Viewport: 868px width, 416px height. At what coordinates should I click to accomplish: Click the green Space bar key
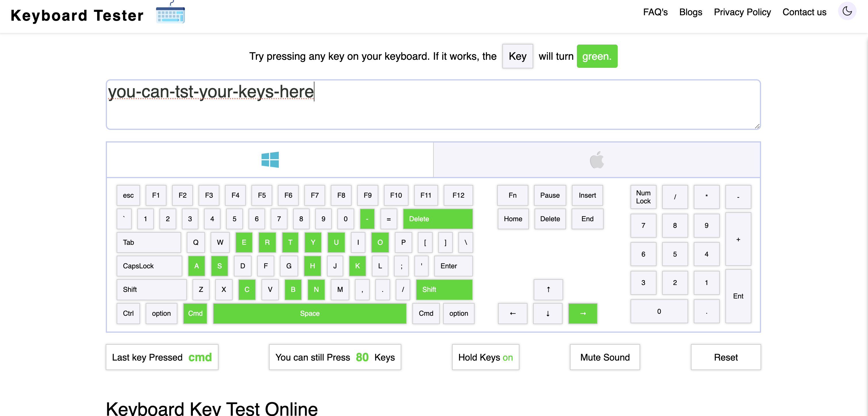[310, 314]
